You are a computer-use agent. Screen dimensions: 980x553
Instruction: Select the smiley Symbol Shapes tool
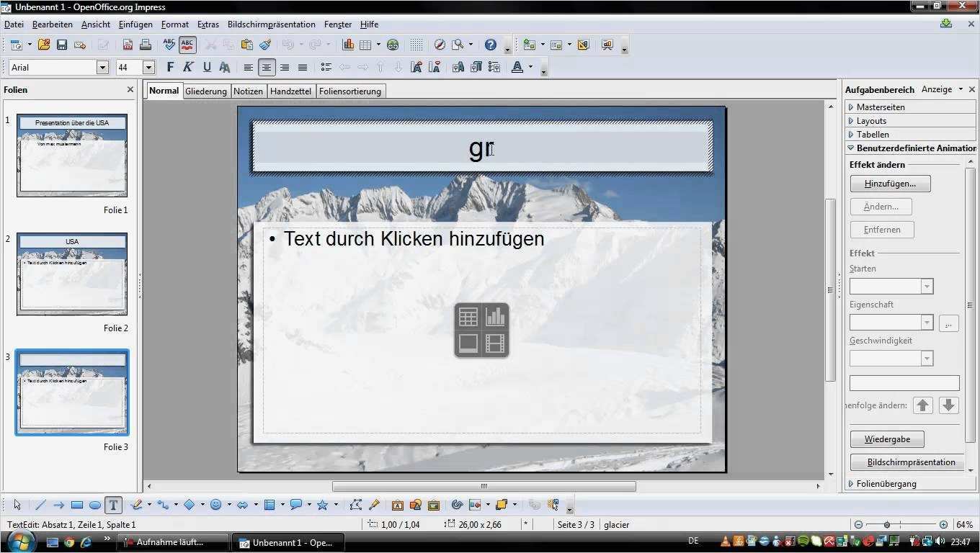[x=215, y=505]
